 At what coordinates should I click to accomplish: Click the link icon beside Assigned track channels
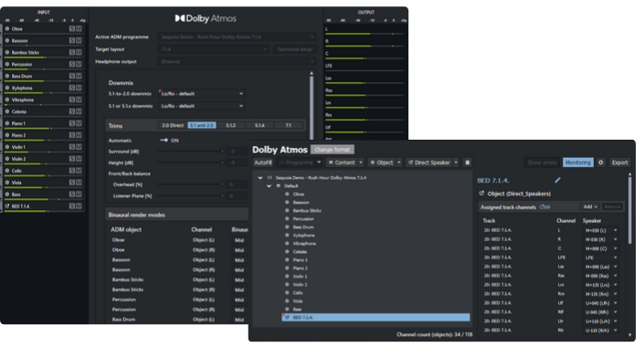(x=544, y=207)
